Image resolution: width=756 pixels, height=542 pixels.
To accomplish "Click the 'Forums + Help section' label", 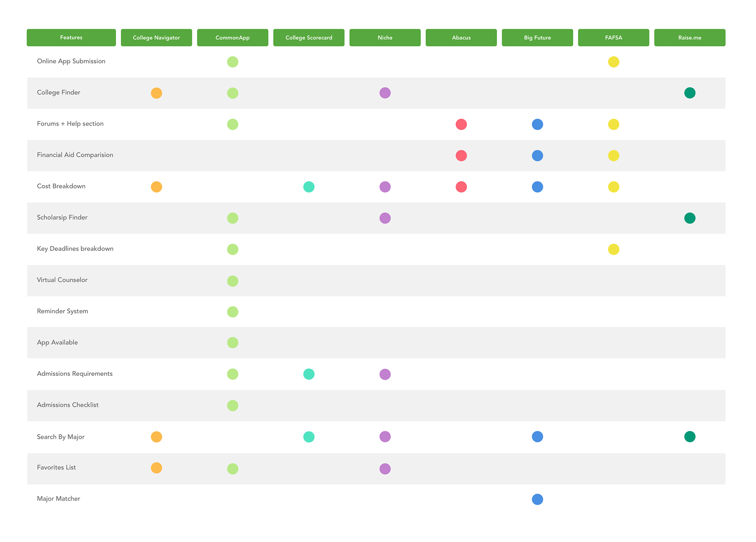I will coord(70,124).
